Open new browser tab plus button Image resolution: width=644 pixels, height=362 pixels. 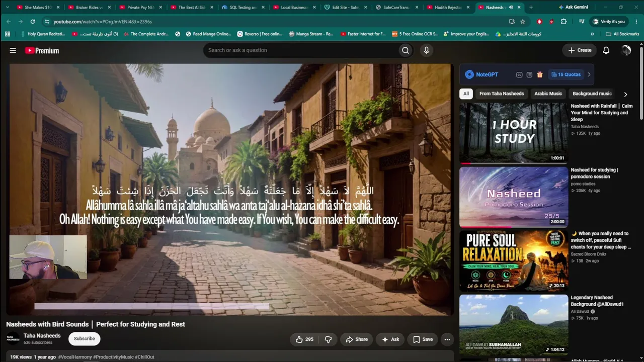coord(531,8)
